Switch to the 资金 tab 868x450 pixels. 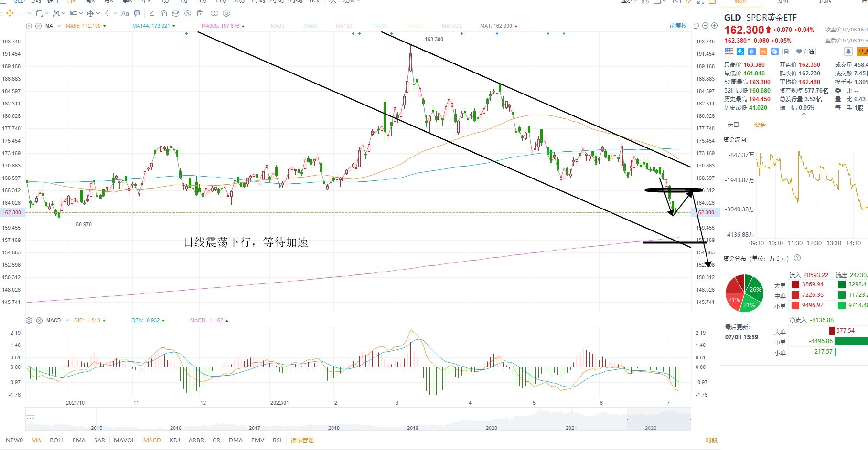(x=760, y=125)
